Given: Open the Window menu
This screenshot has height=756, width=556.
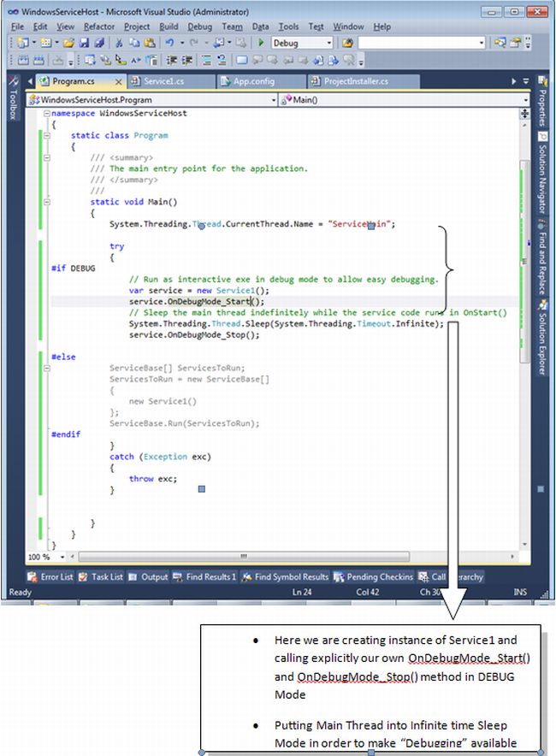Looking at the screenshot, I should [x=348, y=27].
